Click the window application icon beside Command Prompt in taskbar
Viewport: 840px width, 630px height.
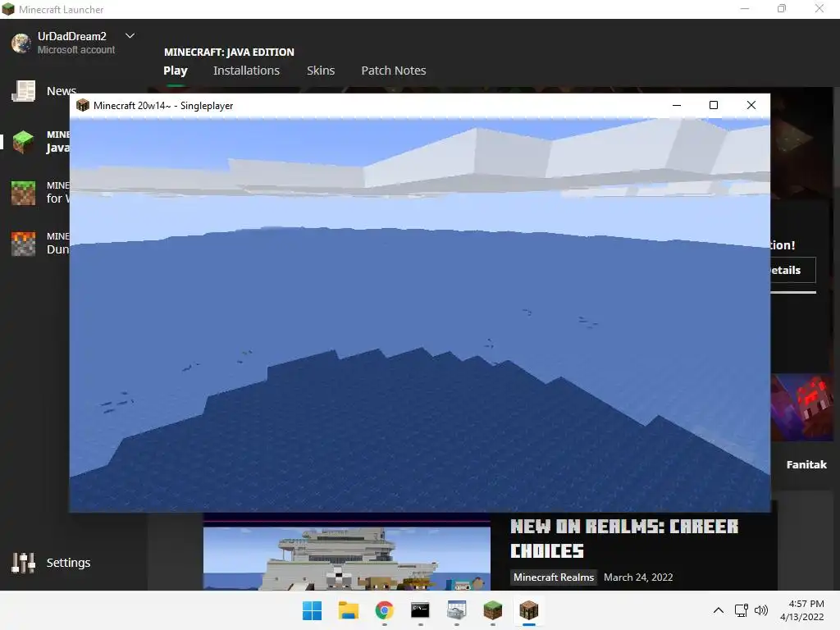[x=456, y=610]
